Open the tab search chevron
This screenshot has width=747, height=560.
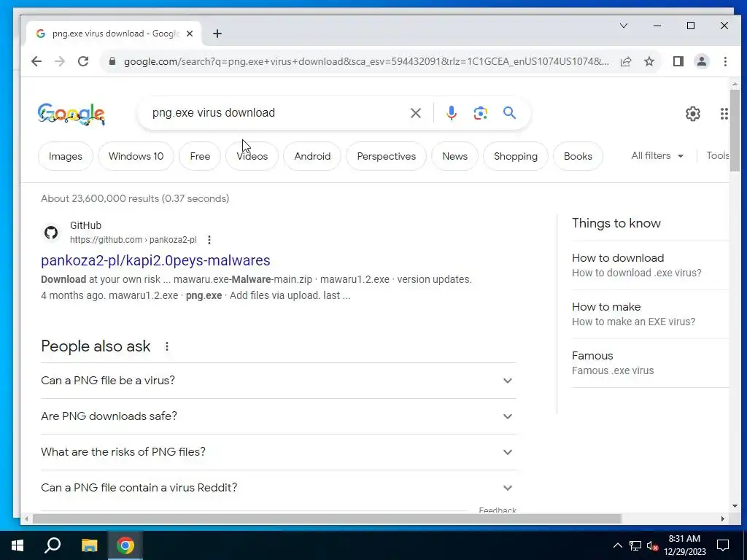click(624, 26)
